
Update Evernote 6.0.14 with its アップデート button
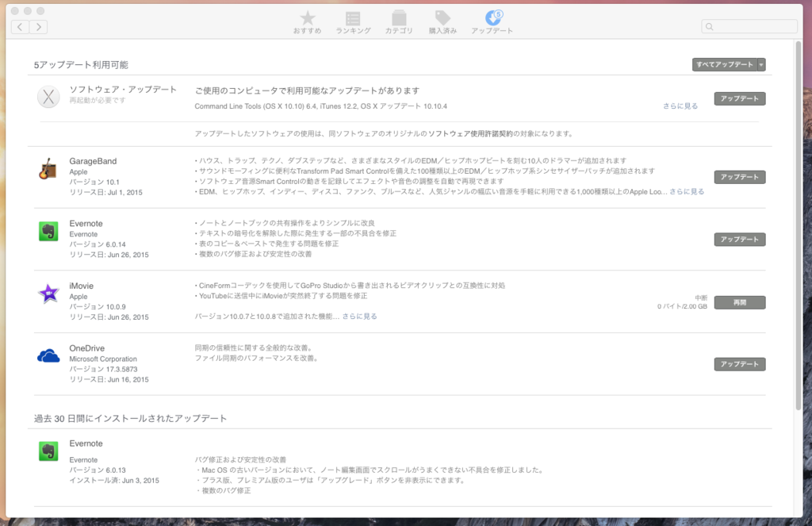click(740, 240)
